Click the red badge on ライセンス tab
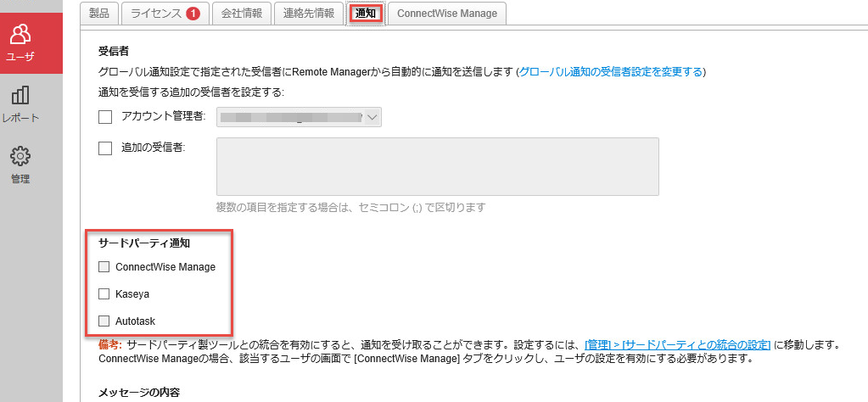868x402 pixels. pos(193,14)
